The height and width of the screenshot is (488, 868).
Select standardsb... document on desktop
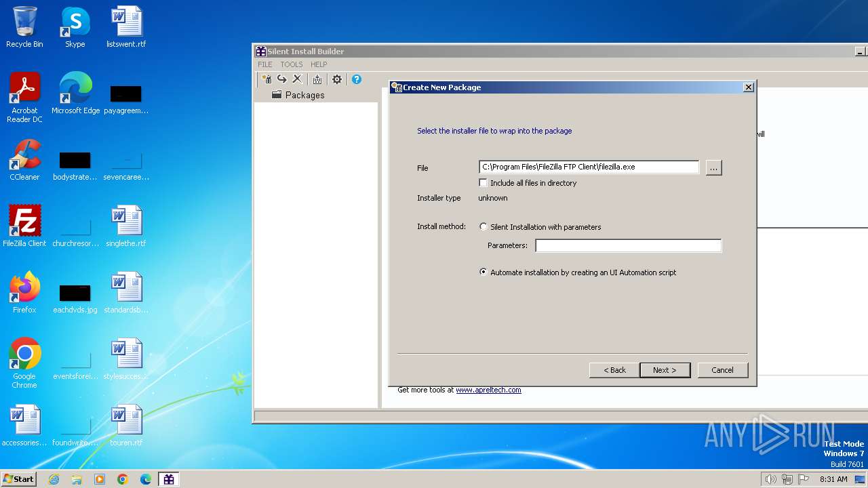pos(126,293)
